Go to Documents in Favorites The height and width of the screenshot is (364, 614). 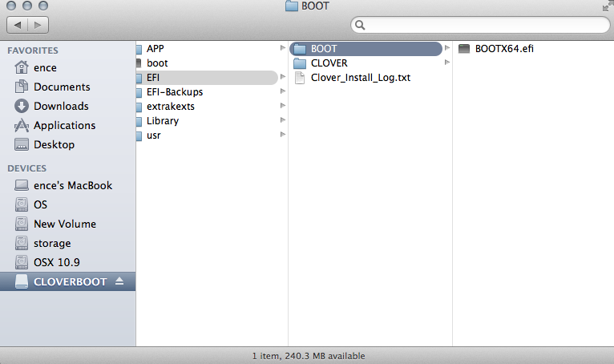pos(62,87)
